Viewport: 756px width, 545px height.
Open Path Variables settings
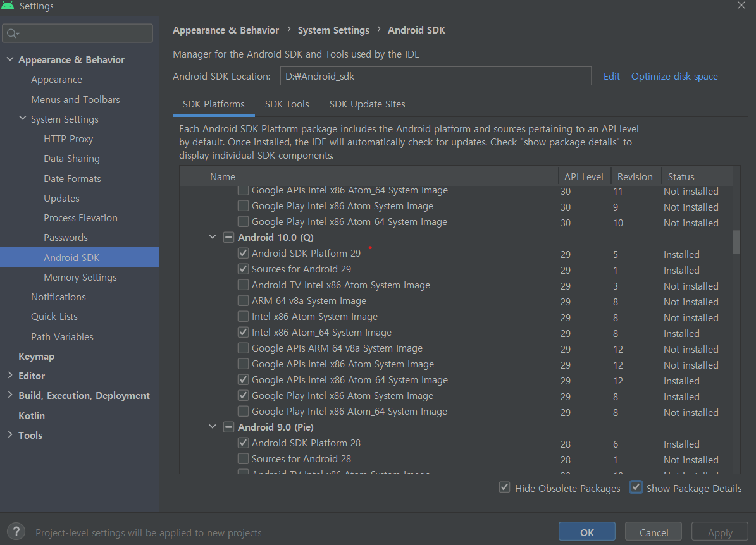(62, 336)
